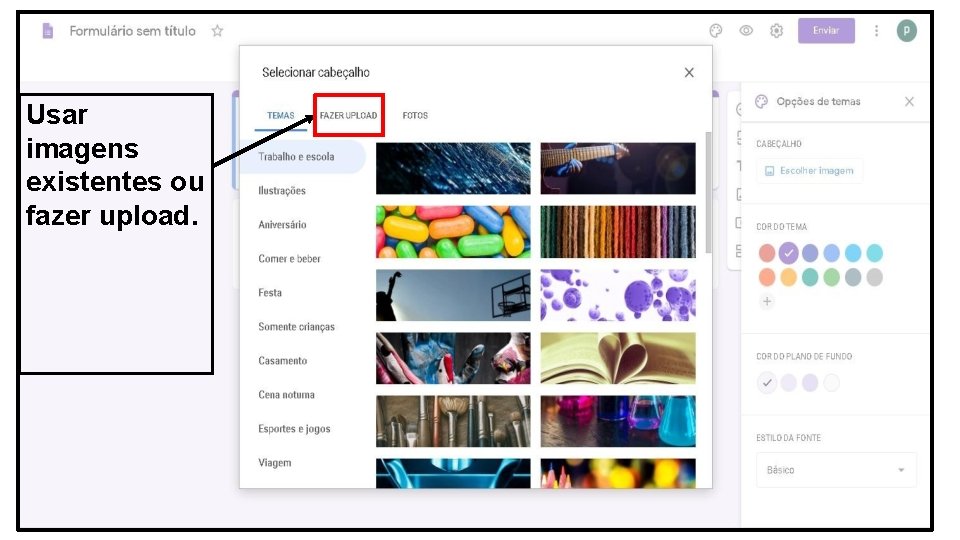This screenshot has height=540, width=960.
Task: Switch to the FOTOS tab
Action: coord(415,115)
